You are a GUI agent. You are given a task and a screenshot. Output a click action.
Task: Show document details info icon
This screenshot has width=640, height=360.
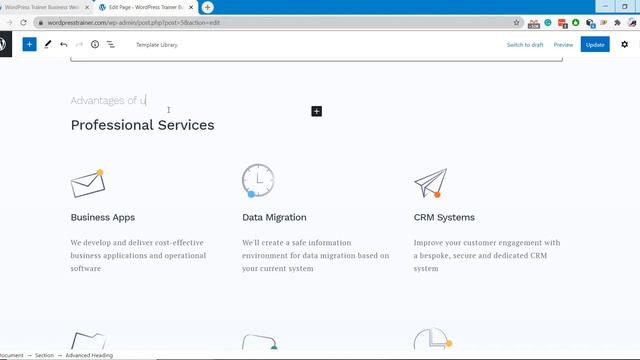point(95,44)
